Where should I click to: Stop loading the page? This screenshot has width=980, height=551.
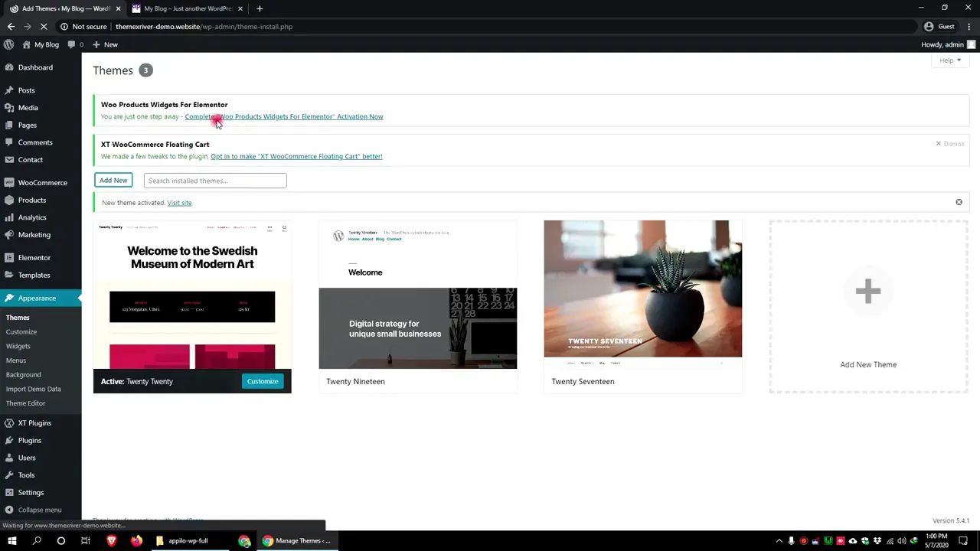[44, 27]
